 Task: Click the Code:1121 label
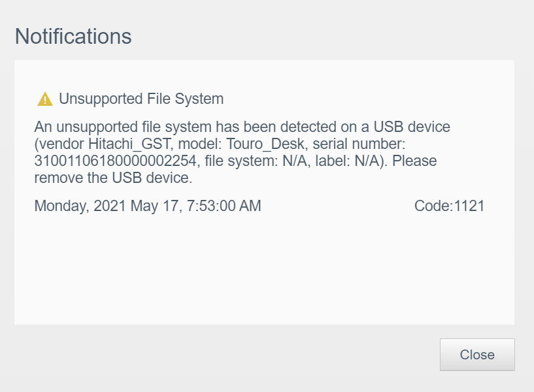pos(449,206)
